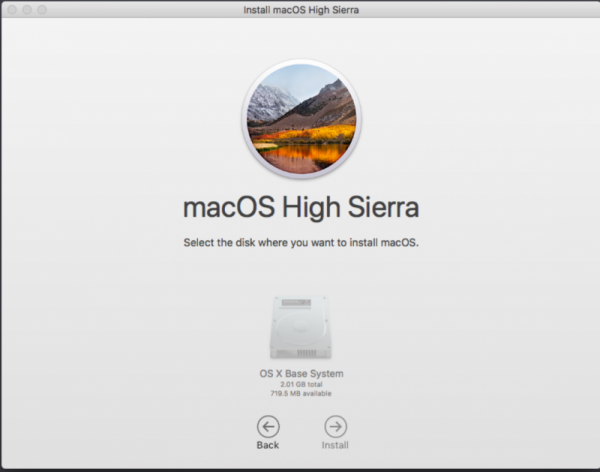This screenshot has height=472, width=600.
Task: Click the 'Install macOS High Sierra' window title
Action: click(301, 10)
